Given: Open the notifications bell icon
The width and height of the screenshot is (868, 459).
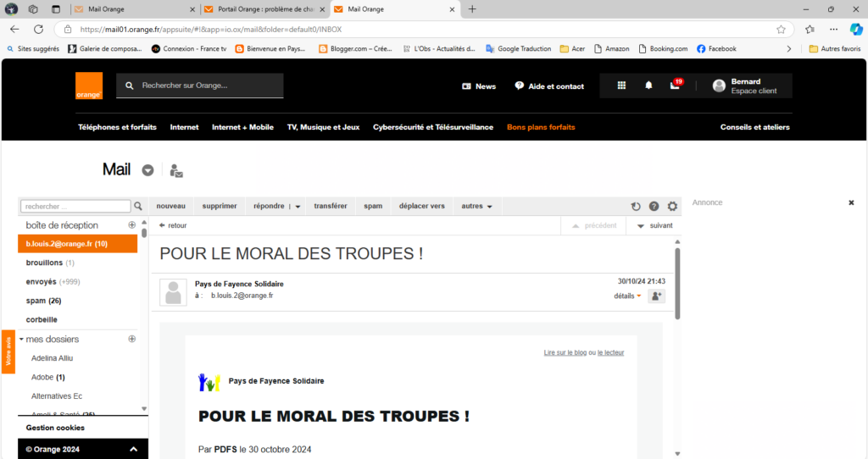Looking at the screenshot, I should tap(648, 86).
